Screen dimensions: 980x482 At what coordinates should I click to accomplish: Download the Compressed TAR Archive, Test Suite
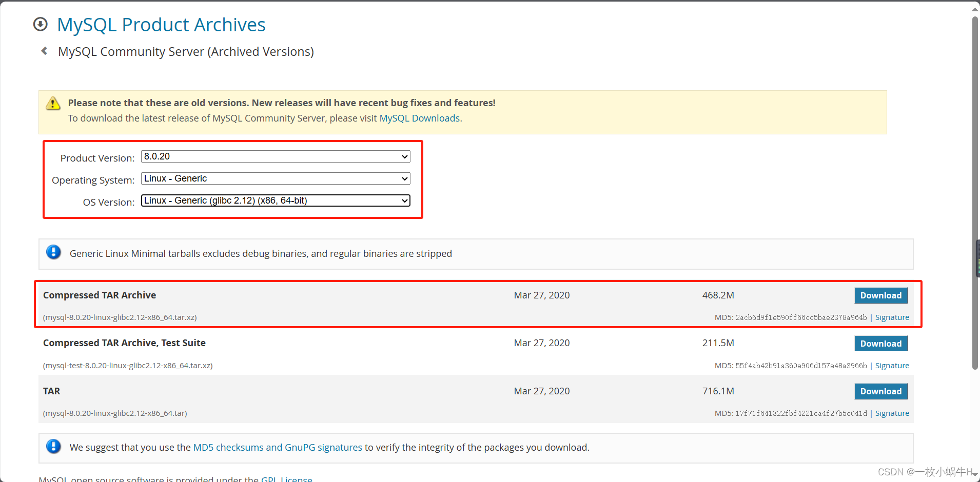880,344
